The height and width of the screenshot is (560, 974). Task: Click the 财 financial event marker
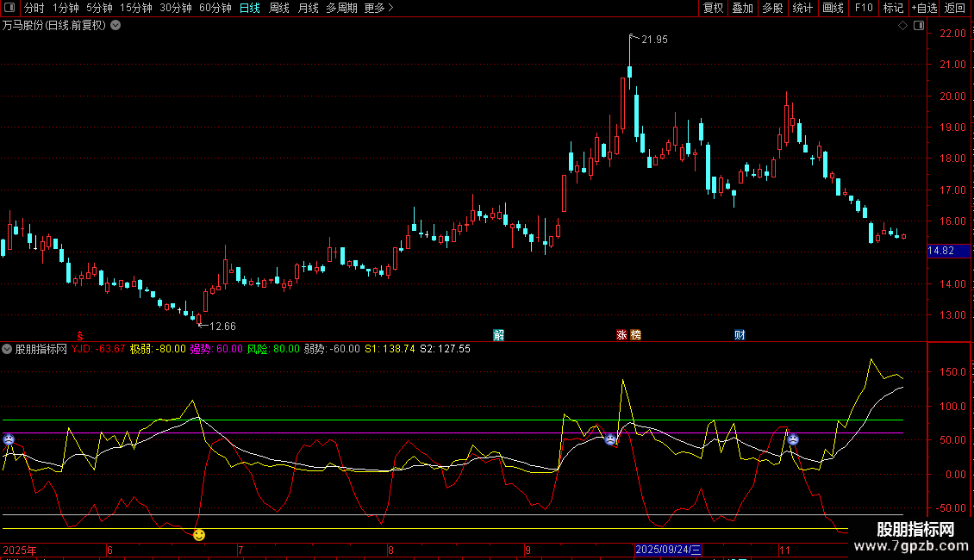[740, 335]
